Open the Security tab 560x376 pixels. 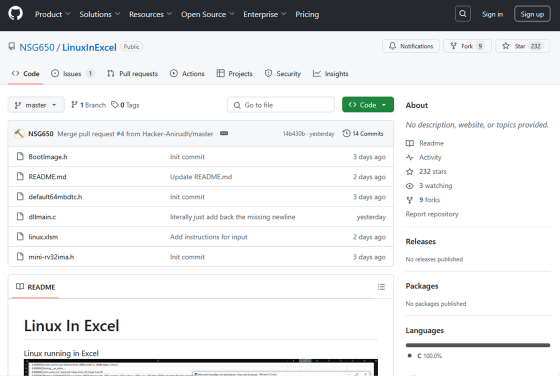(x=283, y=74)
